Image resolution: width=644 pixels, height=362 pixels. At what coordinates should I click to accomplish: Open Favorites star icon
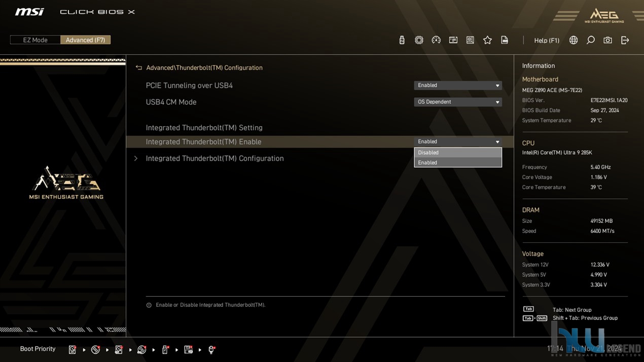click(x=487, y=40)
